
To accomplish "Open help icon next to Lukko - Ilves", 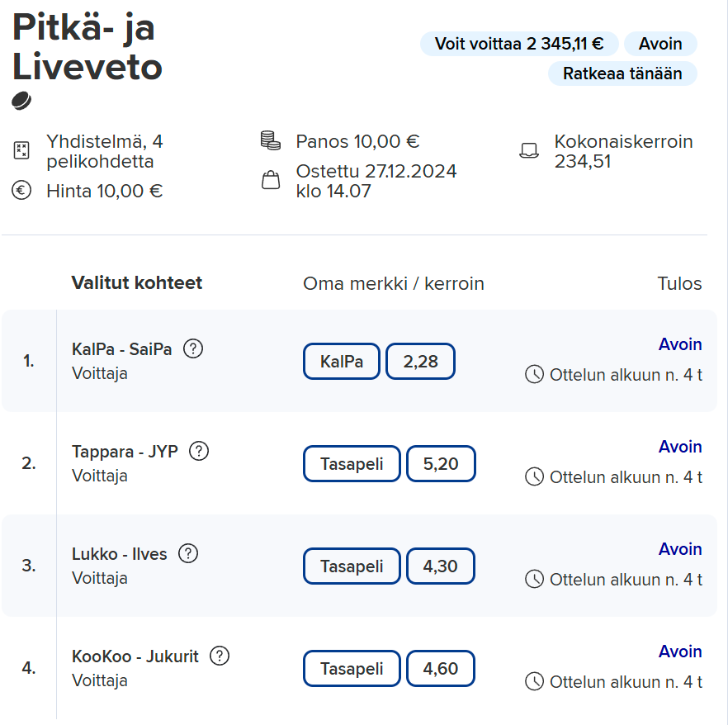I will coord(188,553).
